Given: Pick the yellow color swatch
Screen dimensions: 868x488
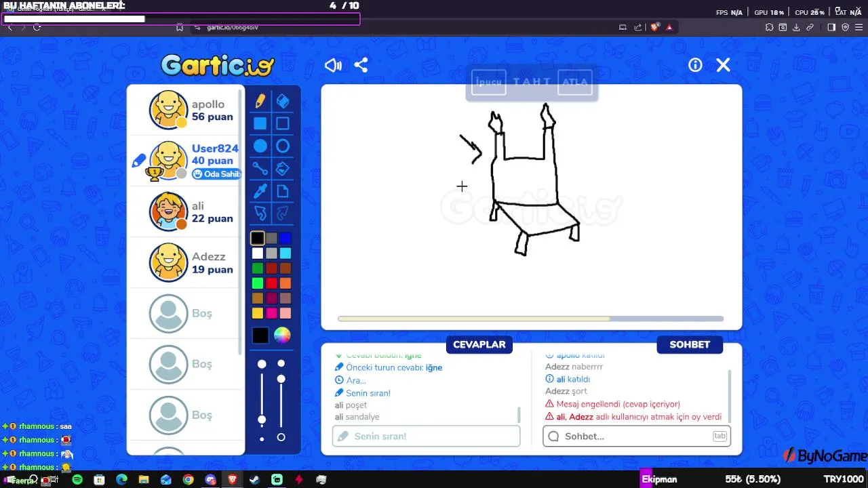Looking at the screenshot, I should click(258, 313).
